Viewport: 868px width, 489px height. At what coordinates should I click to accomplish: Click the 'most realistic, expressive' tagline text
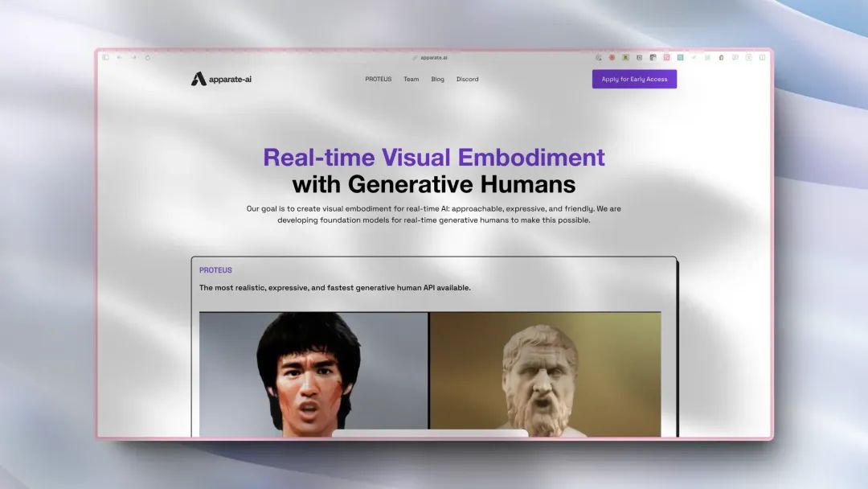click(x=335, y=288)
